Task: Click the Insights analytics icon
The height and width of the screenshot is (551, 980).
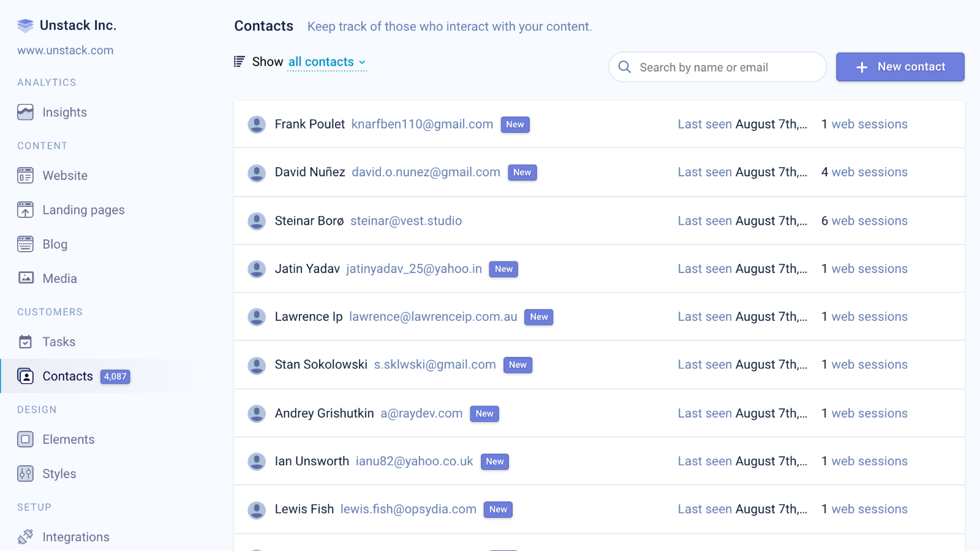Action: (24, 112)
